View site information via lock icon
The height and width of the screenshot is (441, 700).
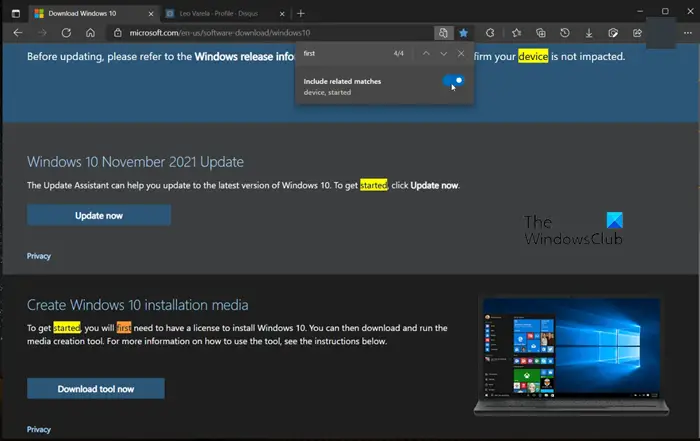[117, 33]
